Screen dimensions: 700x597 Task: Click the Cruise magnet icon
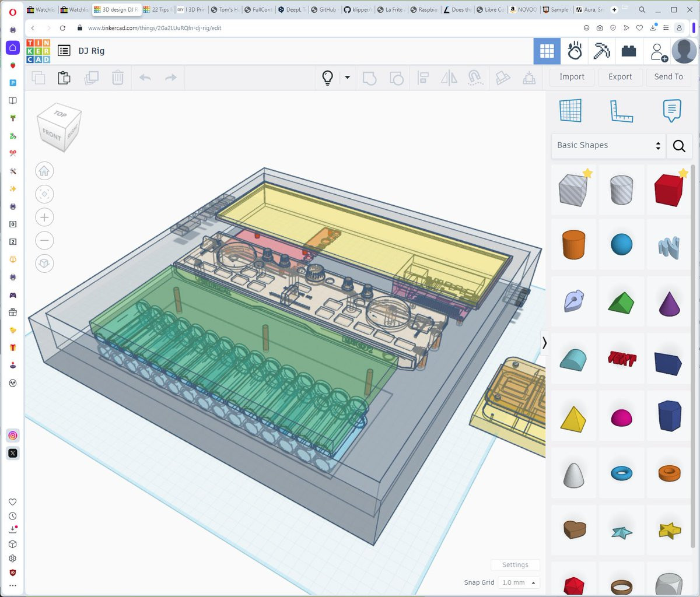(x=475, y=78)
